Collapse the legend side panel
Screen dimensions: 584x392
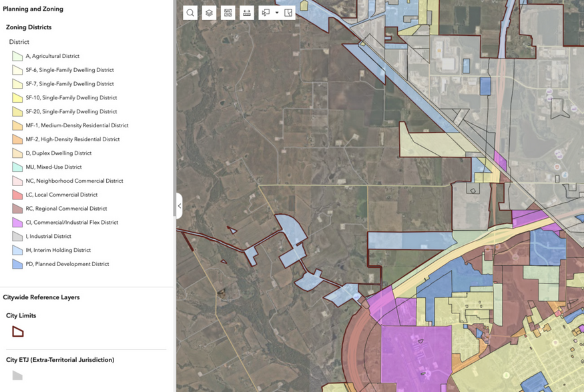[x=179, y=206]
